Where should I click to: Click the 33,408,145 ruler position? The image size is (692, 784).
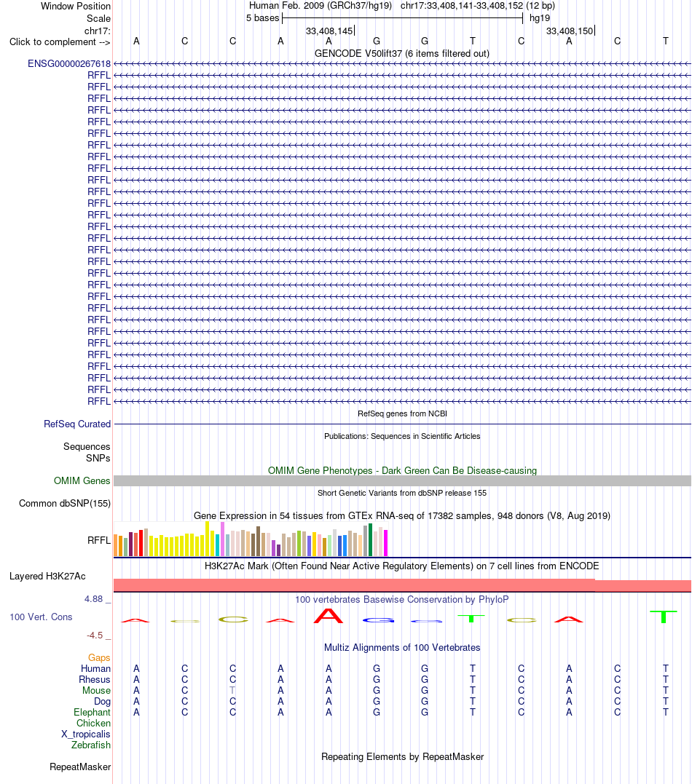coord(329,31)
